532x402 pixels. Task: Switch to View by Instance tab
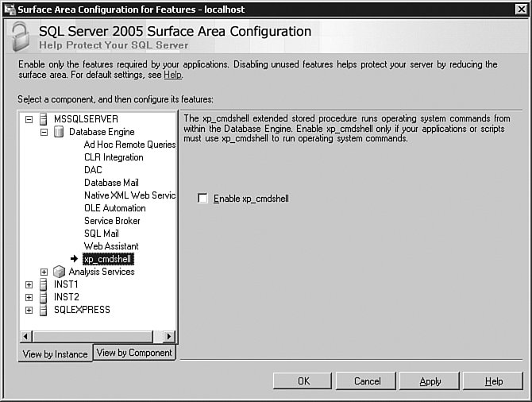[x=56, y=354]
